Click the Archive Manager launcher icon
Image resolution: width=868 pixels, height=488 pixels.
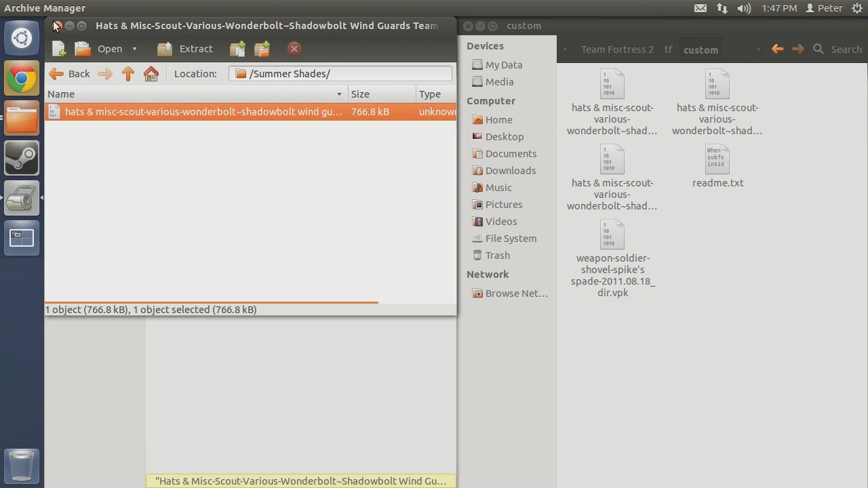22,198
